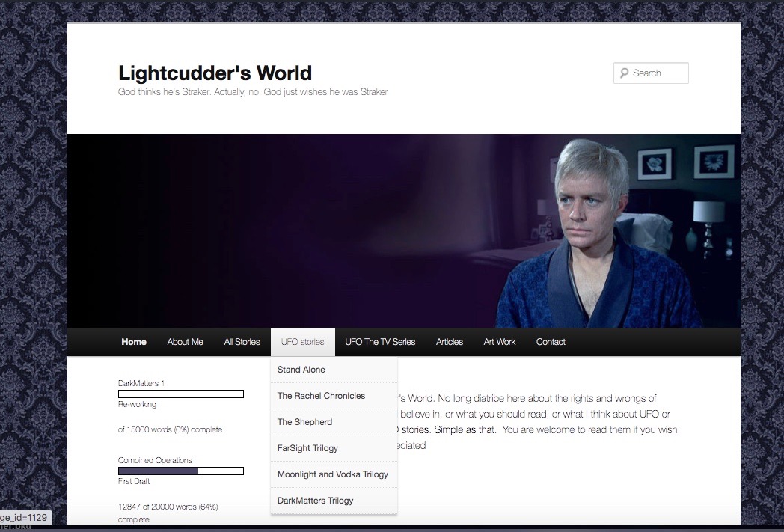Go to the Home menu item

tap(133, 342)
